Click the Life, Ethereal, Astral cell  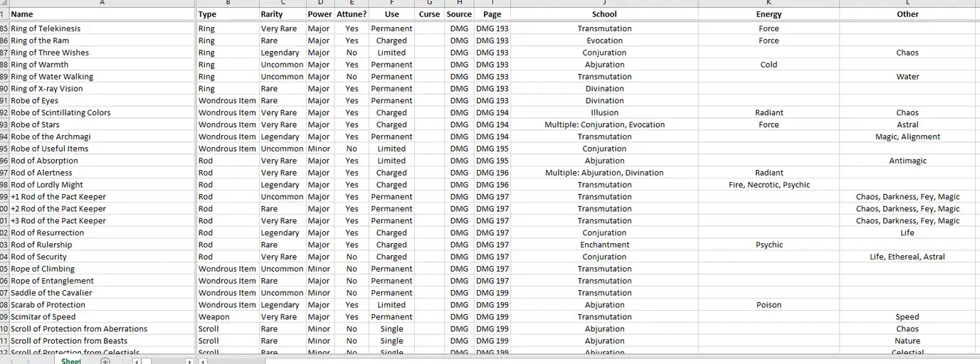click(907, 257)
